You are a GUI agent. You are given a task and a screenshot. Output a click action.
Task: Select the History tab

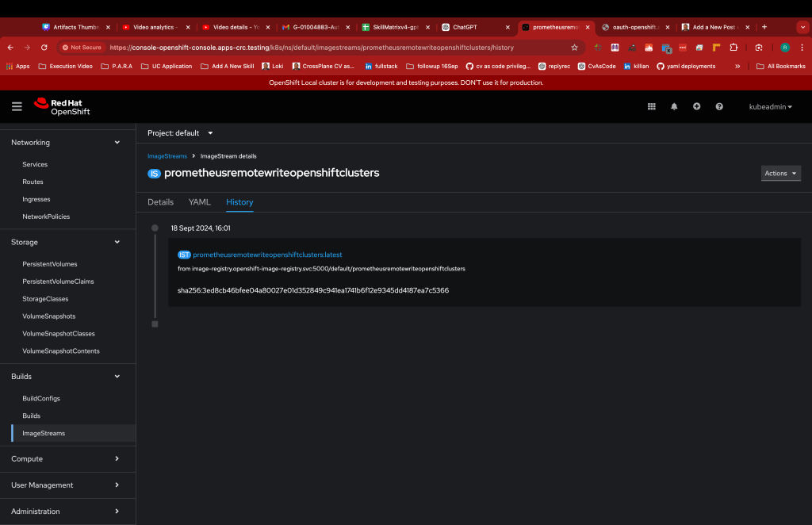(x=239, y=202)
